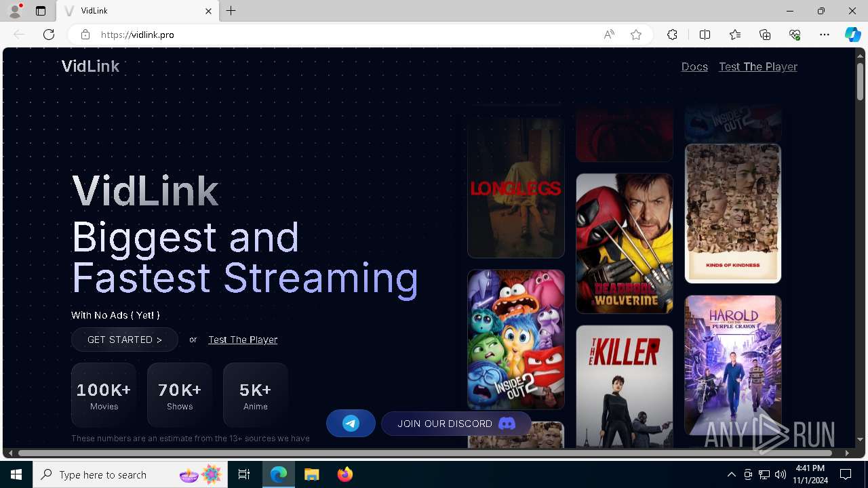Screen dimensions: 868x488
Task: Open the taskbar clock and date
Action: [x=810, y=474]
